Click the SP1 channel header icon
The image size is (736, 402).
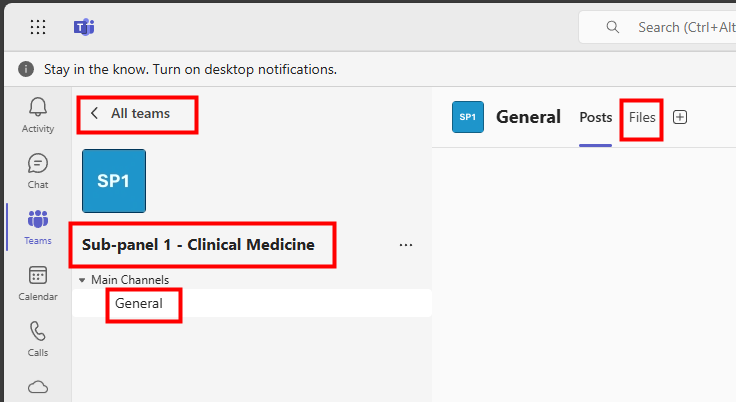[x=468, y=117]
